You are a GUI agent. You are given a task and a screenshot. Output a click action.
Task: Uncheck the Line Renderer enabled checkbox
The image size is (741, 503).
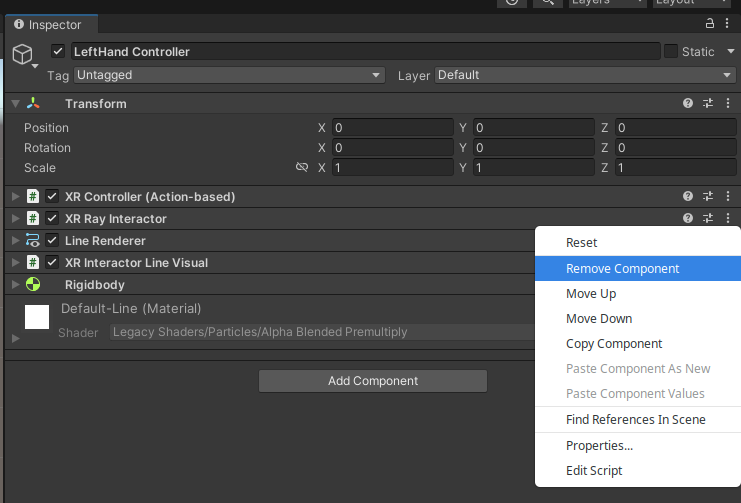(52, 241)
